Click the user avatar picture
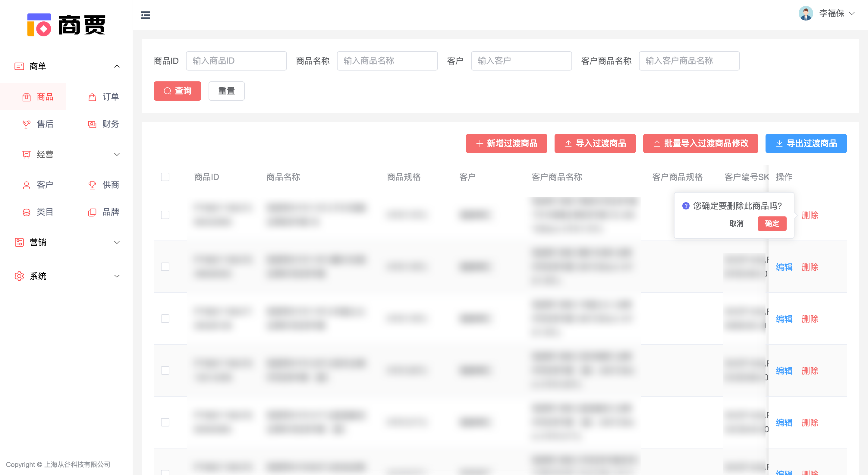 click(806, 14)
